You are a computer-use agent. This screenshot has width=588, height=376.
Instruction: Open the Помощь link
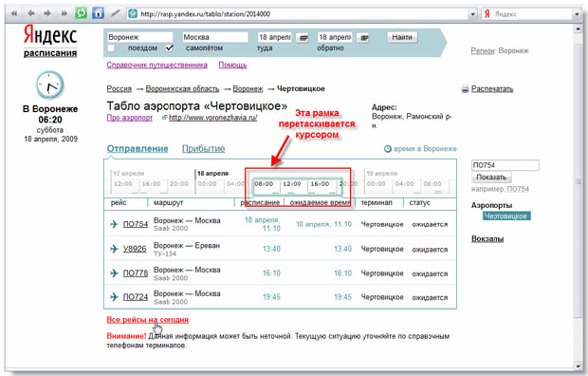[x=233, y=65]
